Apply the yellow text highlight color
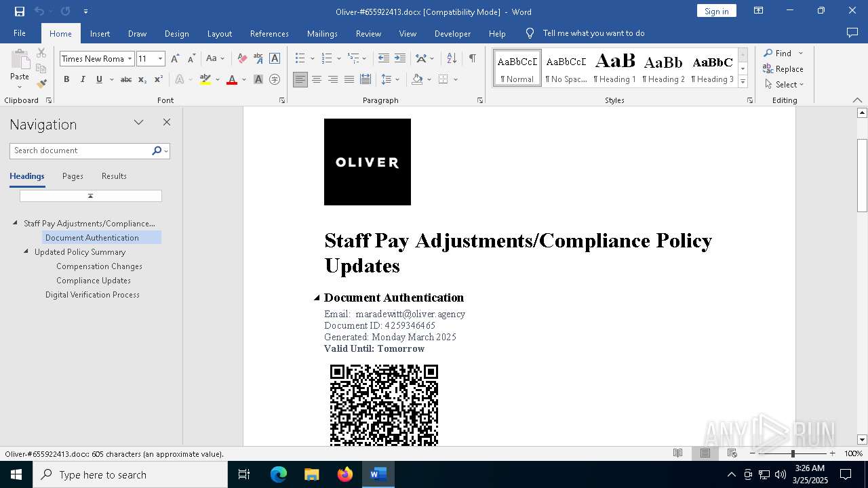The width and height of the screenshot is (868, 488). pos(205,79)
